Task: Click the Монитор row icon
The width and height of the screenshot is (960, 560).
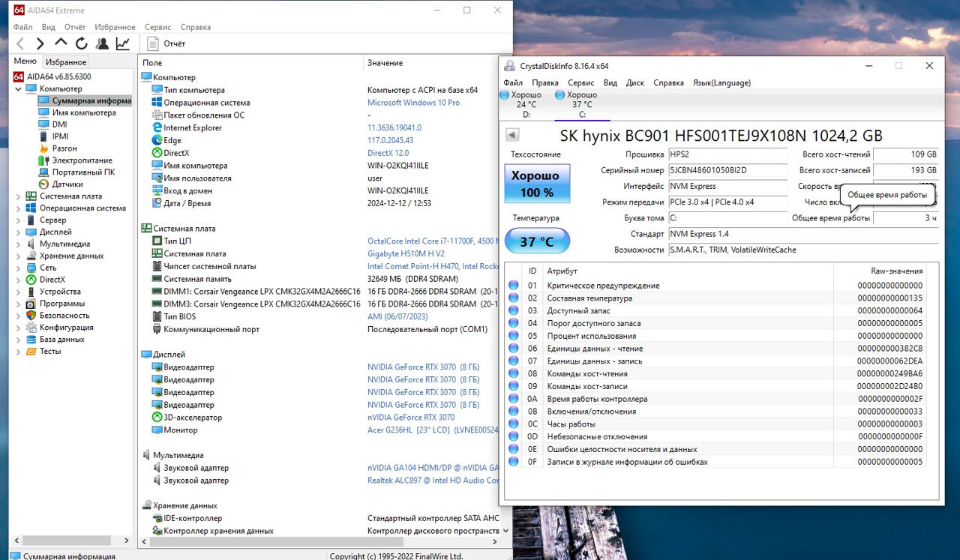Action: 157,430
